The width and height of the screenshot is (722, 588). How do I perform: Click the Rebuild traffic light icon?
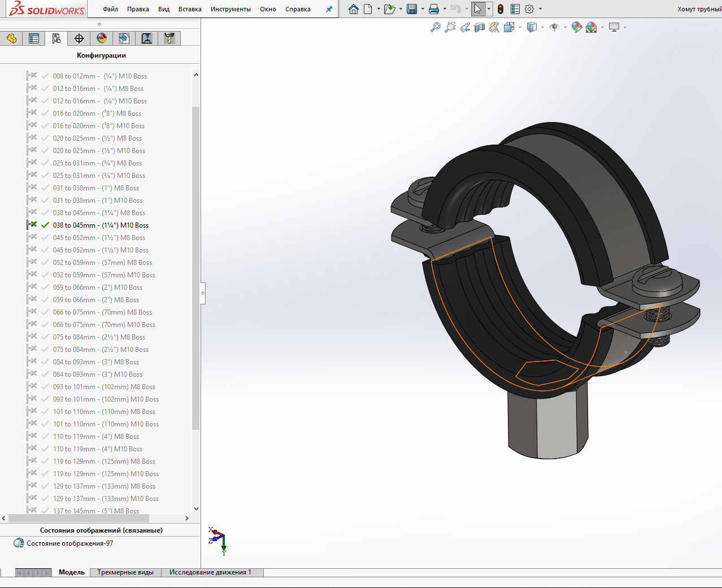click(501, 9)
